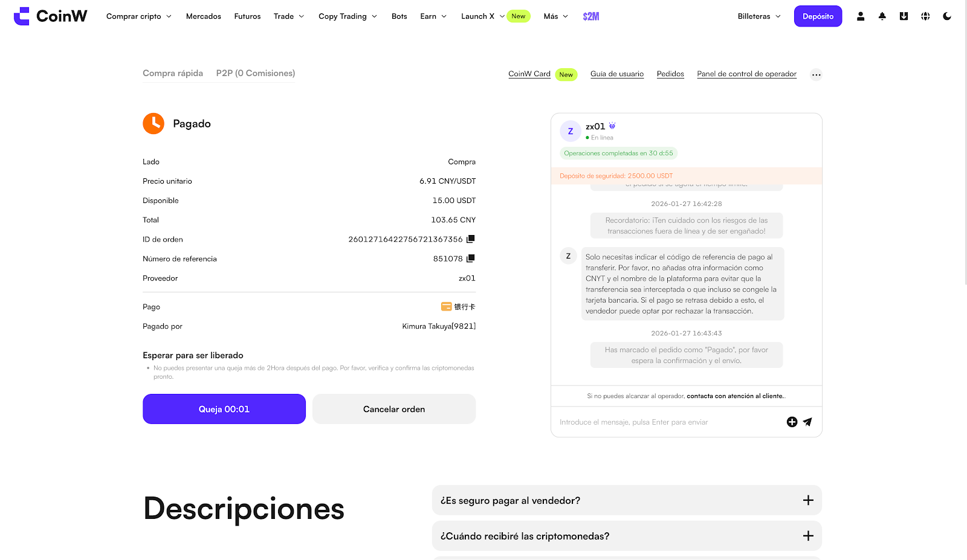The width and height of the screenshot is (967, 560).
Task: Copy the order ID
Action: [471, 239]
